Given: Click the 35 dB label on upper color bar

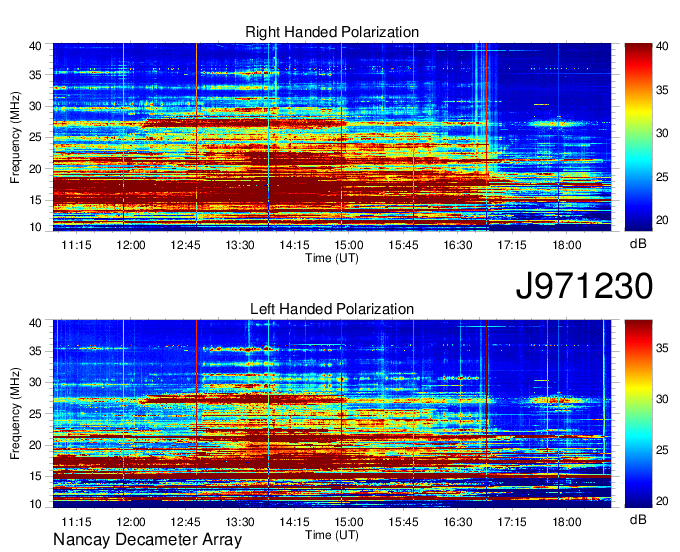Looking at the screenshot, I should [x=662, y=90].
